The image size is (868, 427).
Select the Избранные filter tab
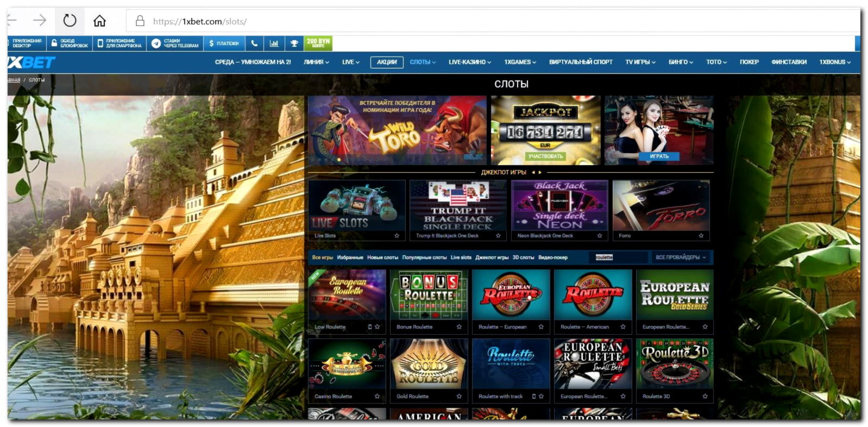[350, 258]
